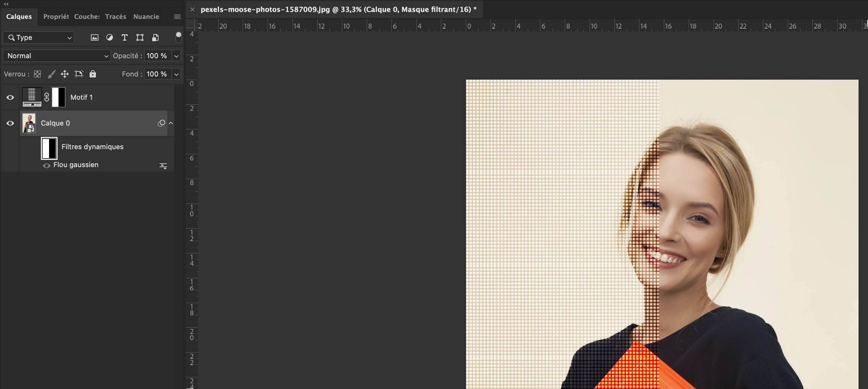
Task: Open the Opacité value dropdown arrow
Action: (176, 56)
